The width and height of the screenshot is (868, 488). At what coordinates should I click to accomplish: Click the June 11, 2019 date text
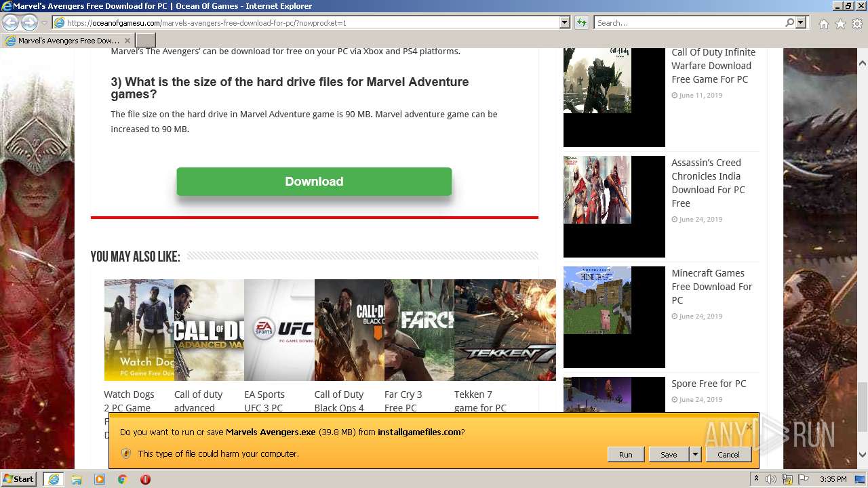click(701, 96)
